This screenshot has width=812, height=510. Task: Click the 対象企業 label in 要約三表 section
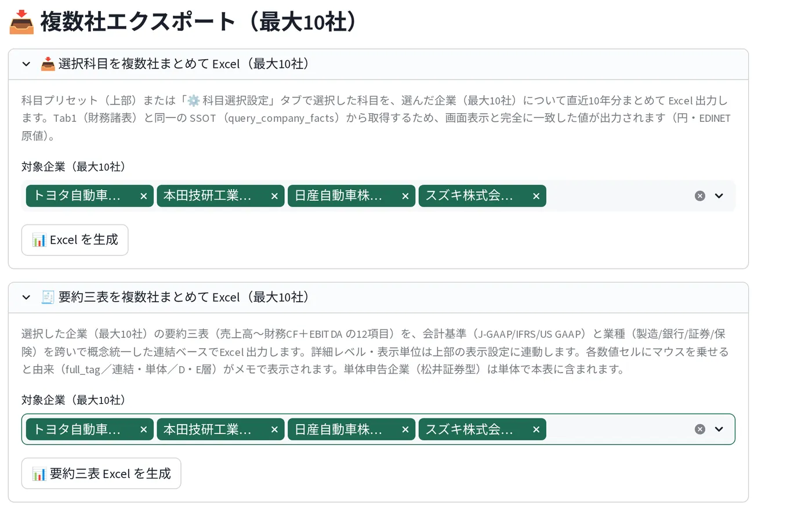tap(74, 400)
